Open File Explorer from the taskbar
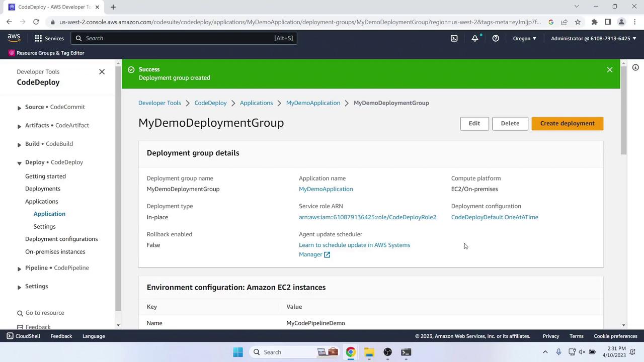This screenshot has width=644, height=362. [369, 352]
